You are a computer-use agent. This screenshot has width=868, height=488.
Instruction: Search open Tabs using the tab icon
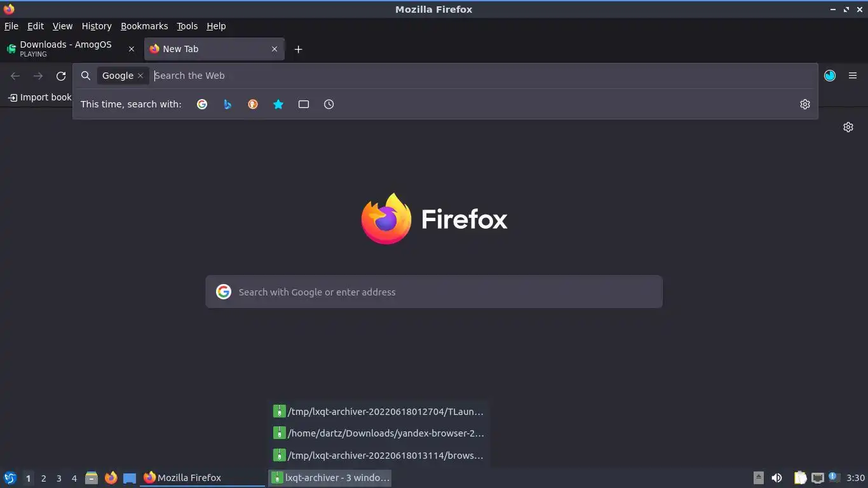pyautogui.click(x=304, y=104)
